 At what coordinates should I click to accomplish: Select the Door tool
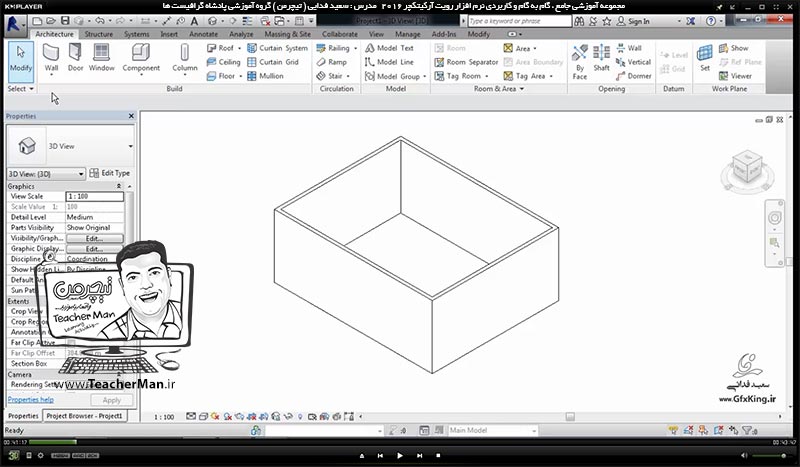pos(75,58)
